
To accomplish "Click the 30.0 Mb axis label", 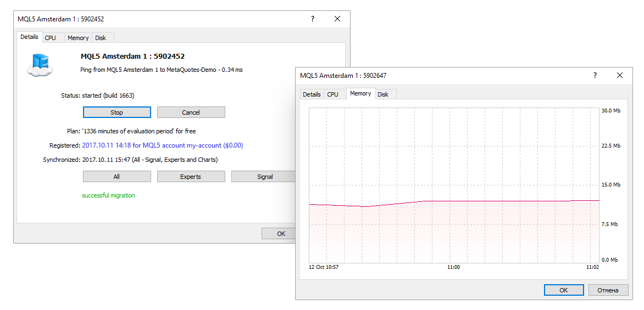I will click(612, 111).
